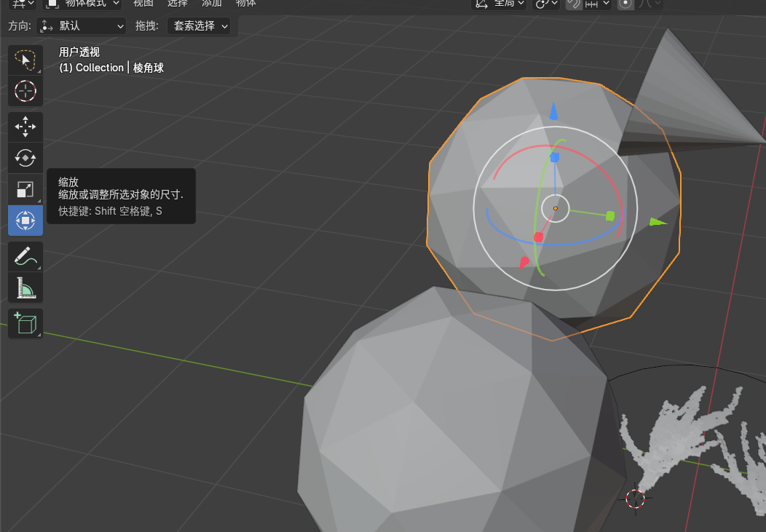Click the blue Z scale cube handle

tap(554, 157)
